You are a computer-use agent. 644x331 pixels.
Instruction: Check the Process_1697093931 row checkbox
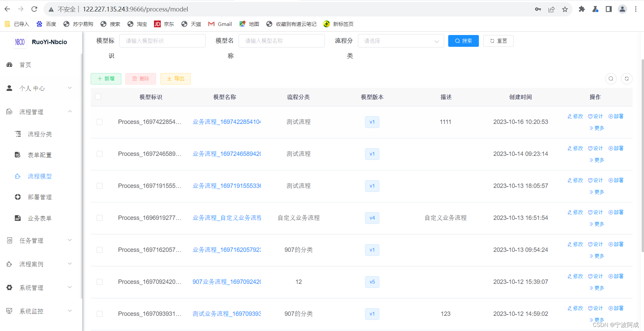(99, 314)
